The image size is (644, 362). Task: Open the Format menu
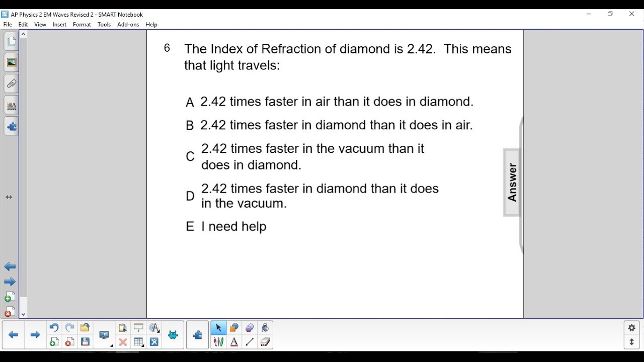click(x=82, y=24)
